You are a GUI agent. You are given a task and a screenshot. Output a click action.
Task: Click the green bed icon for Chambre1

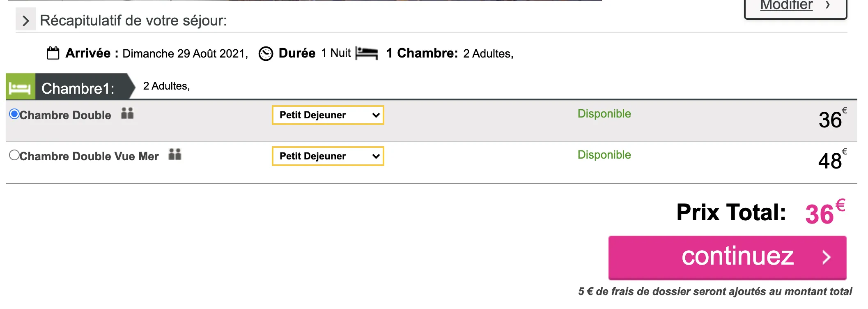[20, 88]
